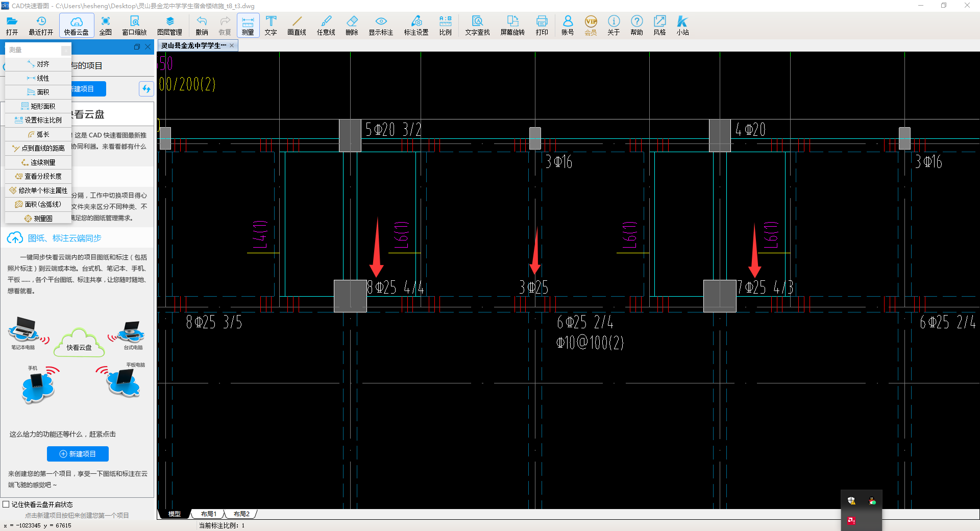Screen dimensions: 980x531
Task: Fit the whole drawing with 全图
Action: coord(105,26)
